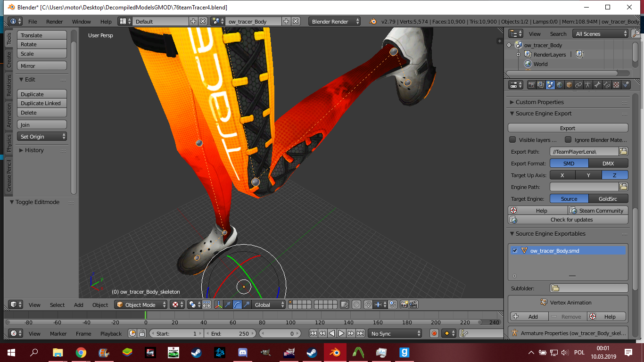644x362 pixels.
Task: Open the Bone Constraints properties tab
Action: [x=607, y=85]
